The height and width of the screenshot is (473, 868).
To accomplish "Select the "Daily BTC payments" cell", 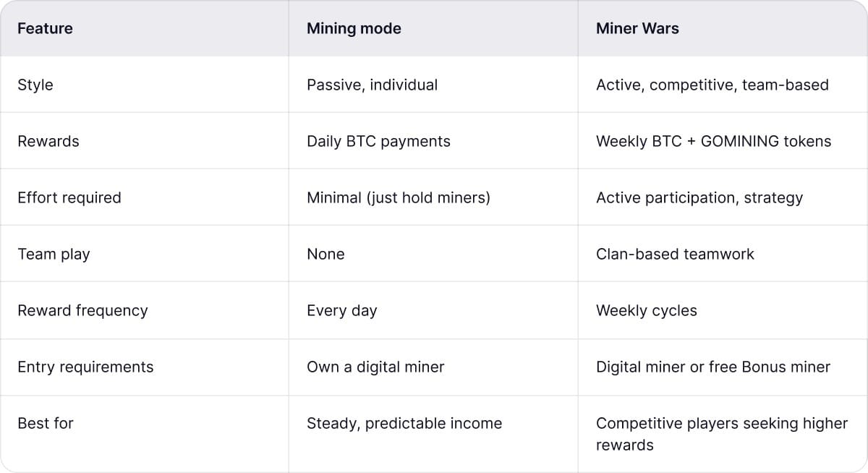I will (x=378, y=141).
